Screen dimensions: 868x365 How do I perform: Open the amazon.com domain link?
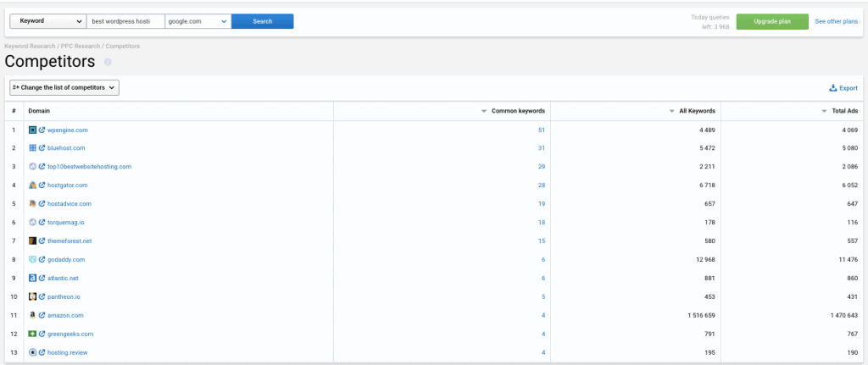pyautogui.click(x=65, y=315)
